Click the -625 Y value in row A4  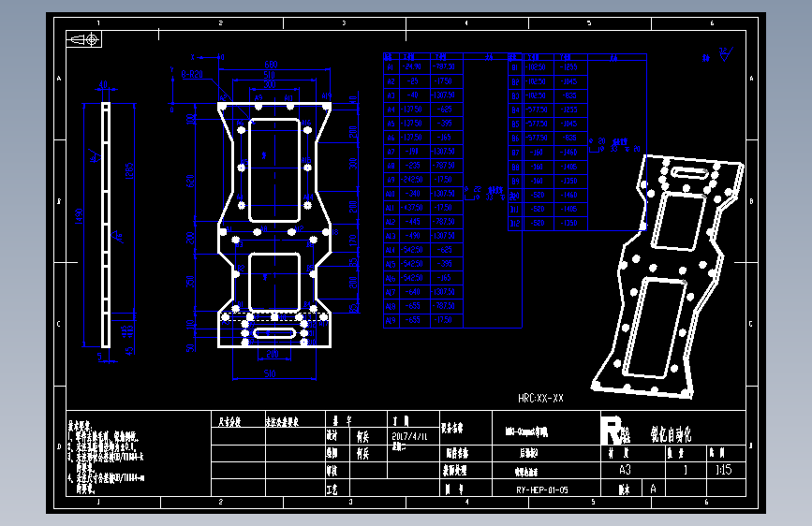pyautogui.click(x=444, y=110)
